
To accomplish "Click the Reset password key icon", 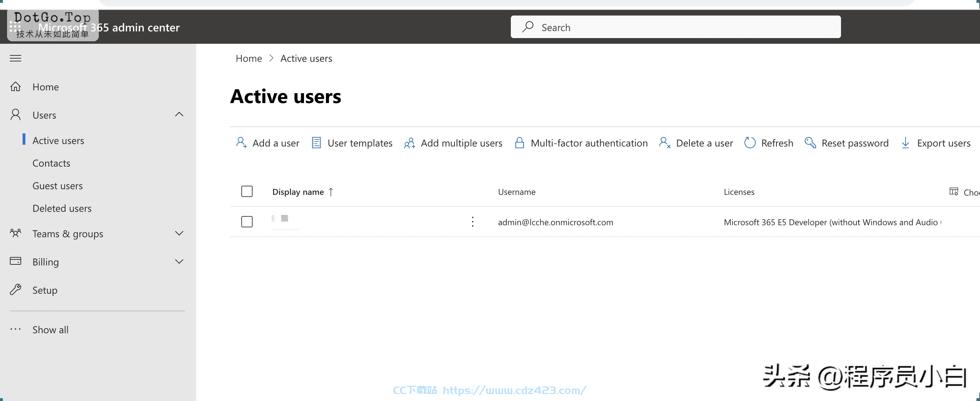I will [810, 143].
